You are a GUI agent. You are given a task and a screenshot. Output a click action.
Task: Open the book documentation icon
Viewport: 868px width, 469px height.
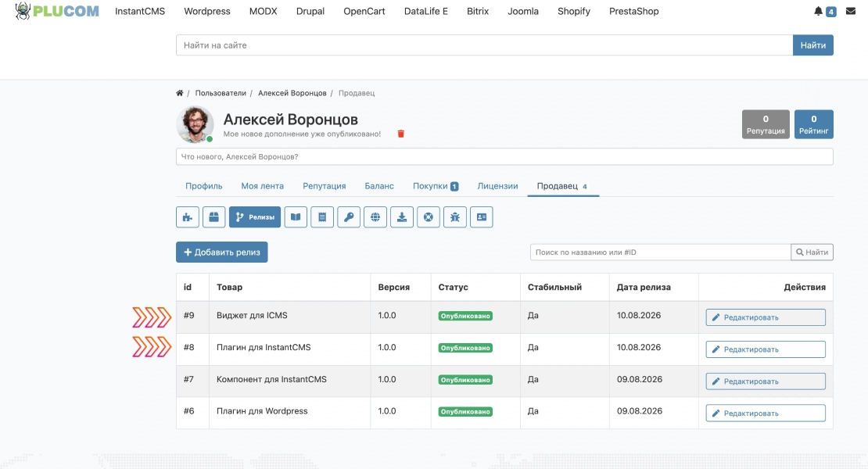pos(296,217)
